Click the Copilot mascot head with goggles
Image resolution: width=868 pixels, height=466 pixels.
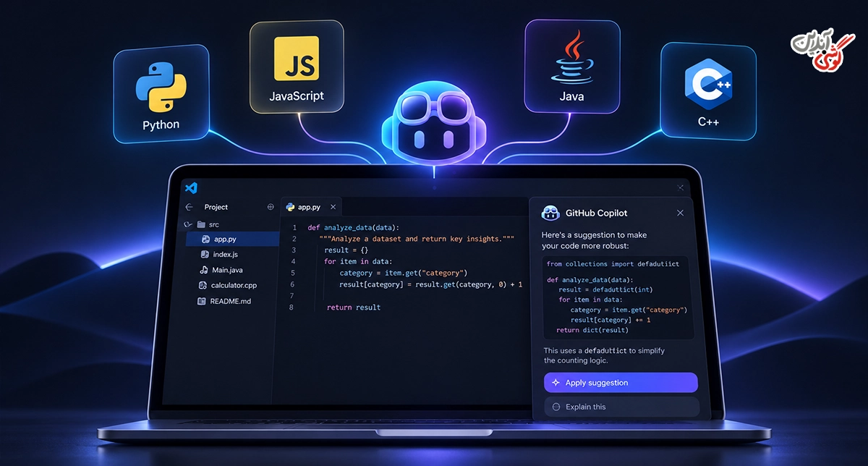(434, 122)
